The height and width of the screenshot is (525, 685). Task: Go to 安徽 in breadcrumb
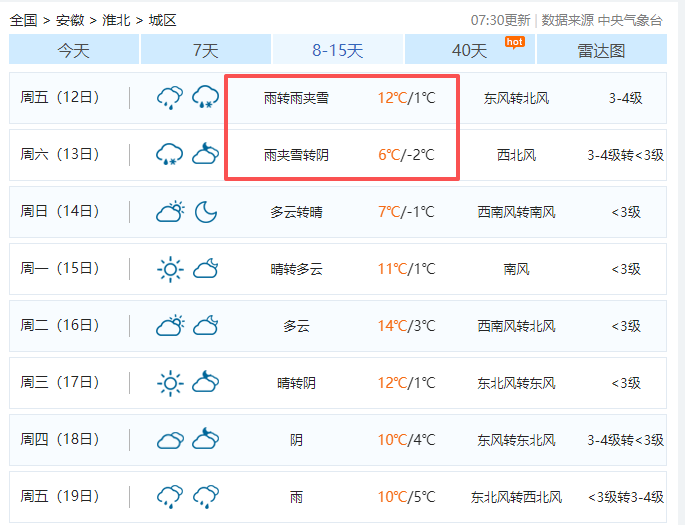tap(70, 20)
